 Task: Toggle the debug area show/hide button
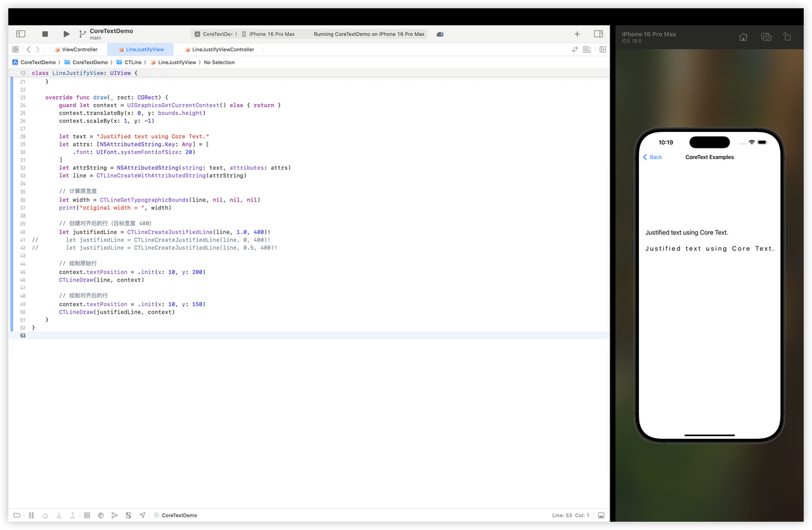(x=17, y=515)
